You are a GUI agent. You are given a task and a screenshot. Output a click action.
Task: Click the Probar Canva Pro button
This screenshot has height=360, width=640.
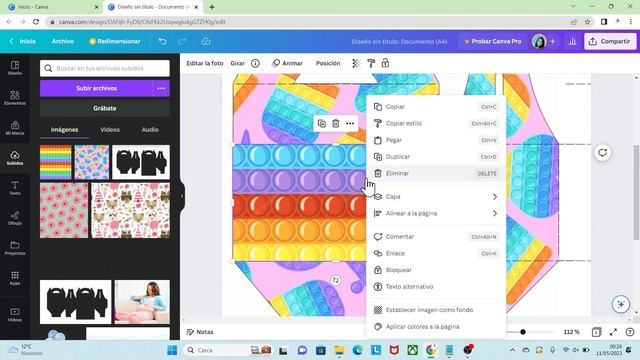click(493, 41)
